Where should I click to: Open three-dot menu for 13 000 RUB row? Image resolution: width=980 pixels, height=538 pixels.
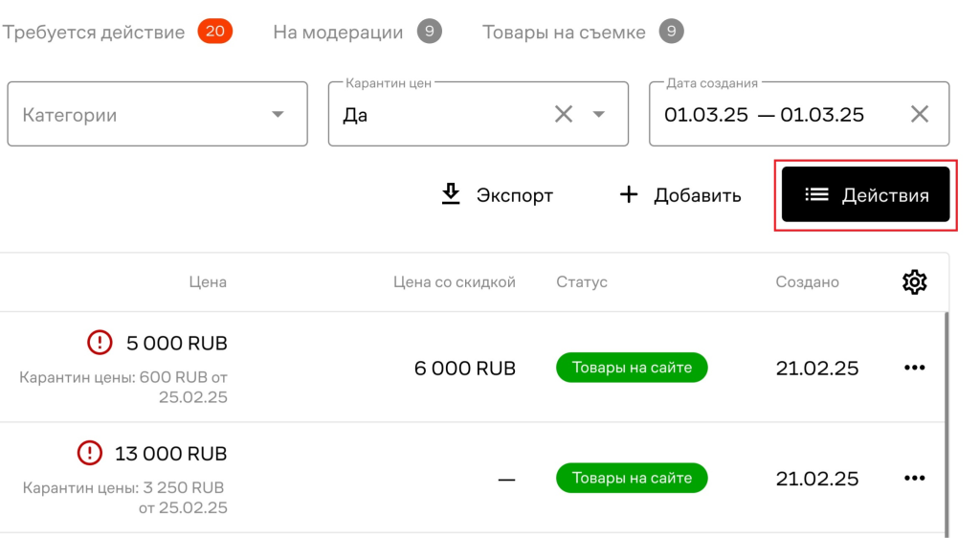click(x=914, y=478)
